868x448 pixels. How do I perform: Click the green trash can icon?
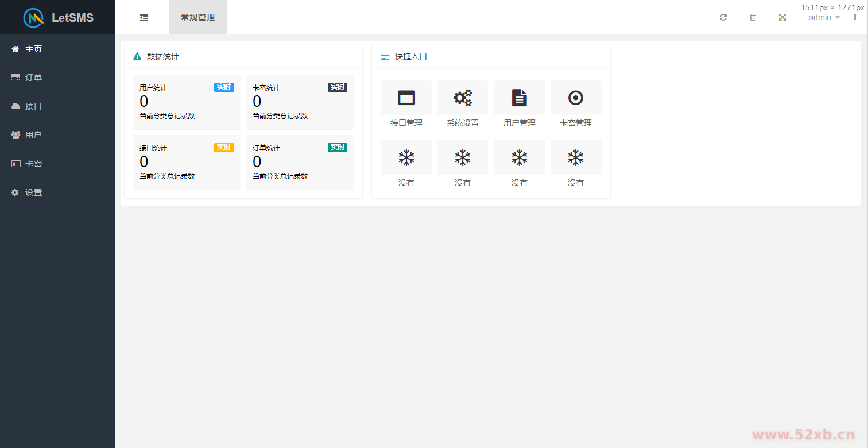coord(753,17)
